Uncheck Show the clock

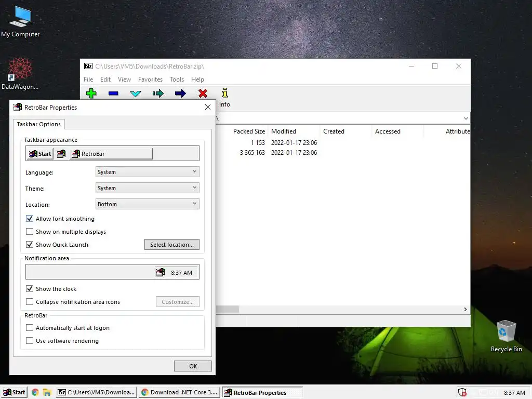30,288
